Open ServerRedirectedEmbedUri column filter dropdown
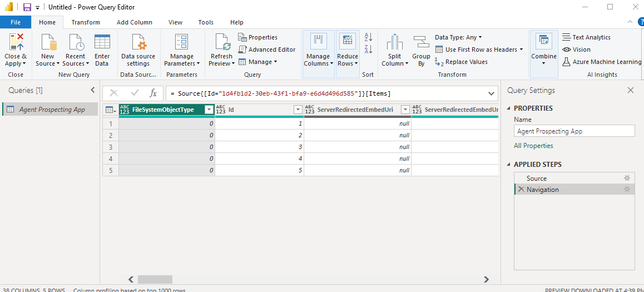The width and height of the screenshot is (644, 292). (405, 110)
